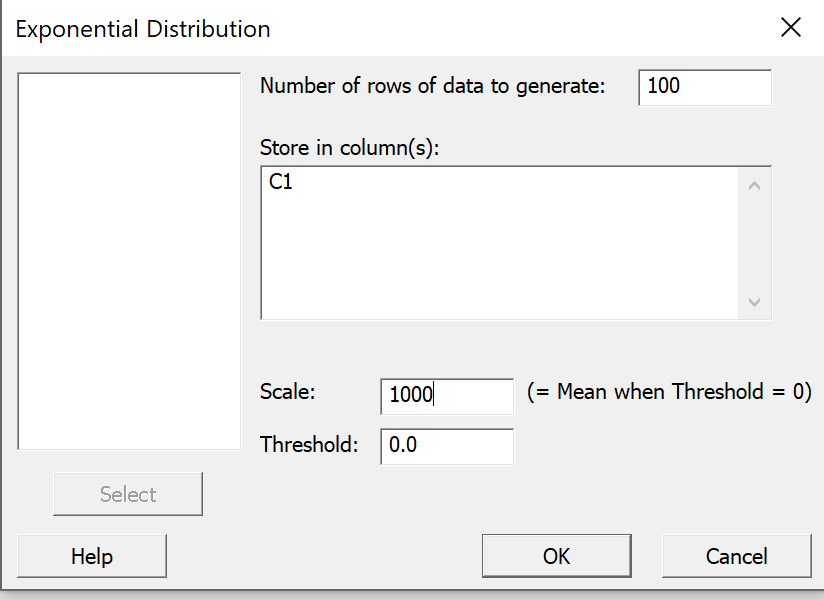Image resolution: width=824 pixels, height=600 pixels.
Task: Click the 'Number of rows of data to generate' label
Action: click(x=432, y=86)
